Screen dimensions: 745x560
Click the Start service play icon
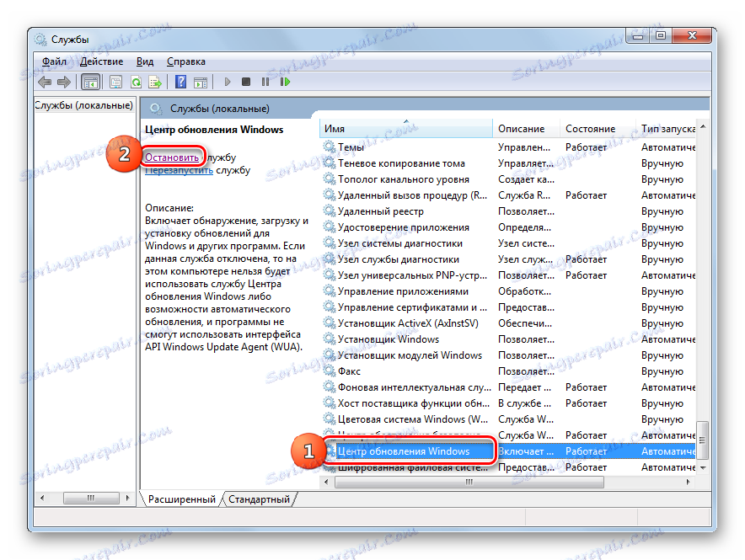pos(227,82)
